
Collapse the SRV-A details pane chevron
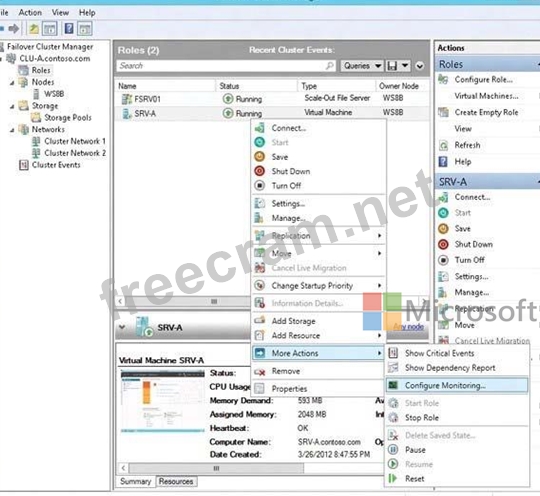(122, 327)
